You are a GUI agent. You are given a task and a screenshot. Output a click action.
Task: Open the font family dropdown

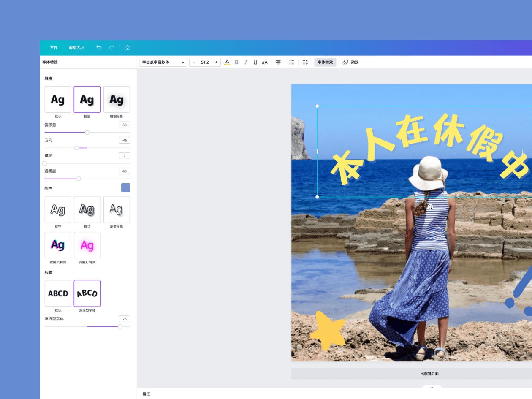click(x=163, y=62)
